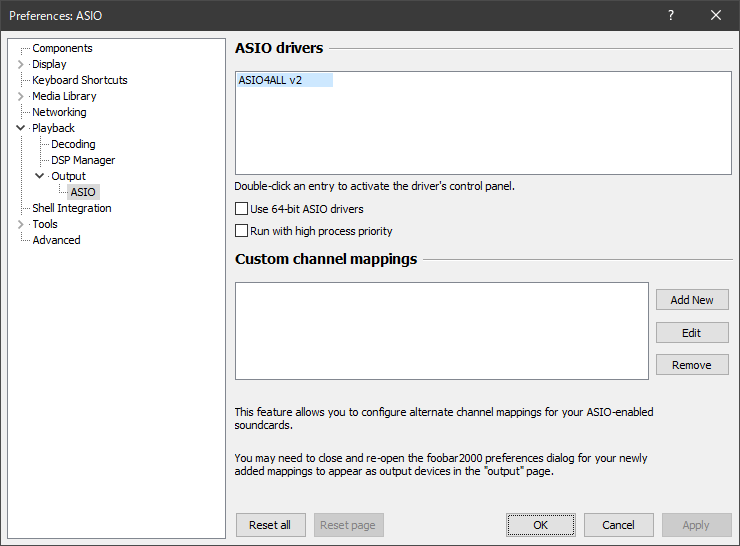This screenshot has height=546, width=740.
Task: Select DSP Manager under Playback
Action: pyautogui.click(x=83, y=160)
